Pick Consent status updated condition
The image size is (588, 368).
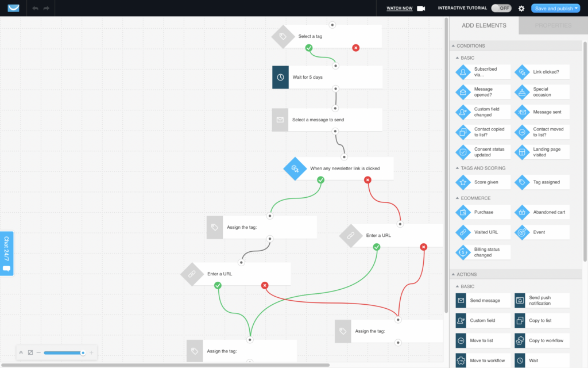click(483, 152)
